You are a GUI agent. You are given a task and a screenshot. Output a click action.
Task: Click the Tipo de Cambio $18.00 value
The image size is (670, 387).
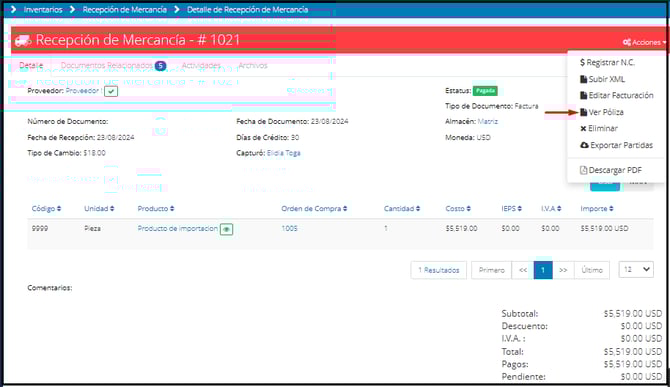[94, 153]
